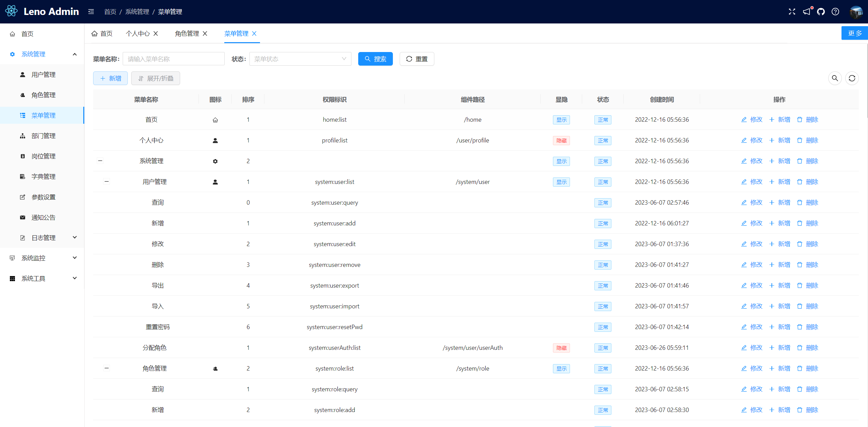Collapse the 角色管理 table row

(x=107, y=368)
